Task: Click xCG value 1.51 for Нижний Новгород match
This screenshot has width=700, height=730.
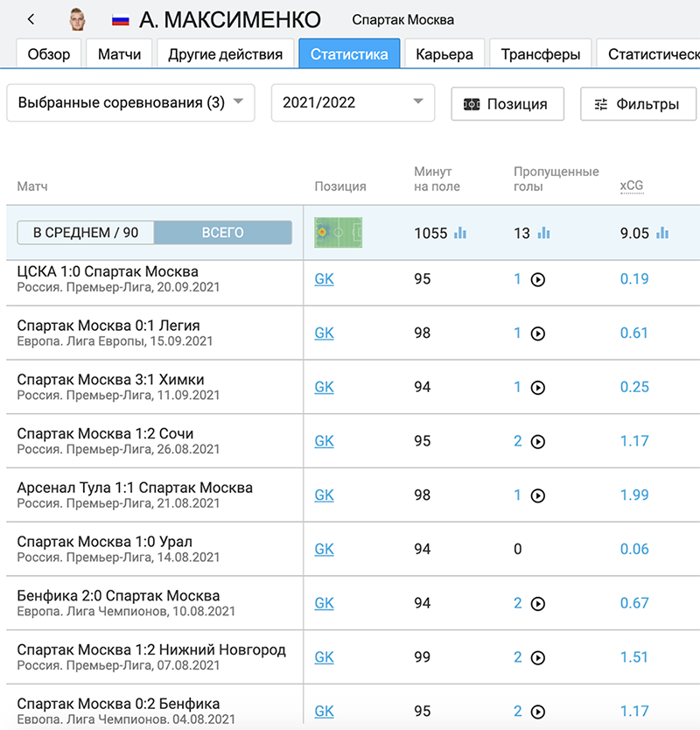Action: (x=633, y=656)
